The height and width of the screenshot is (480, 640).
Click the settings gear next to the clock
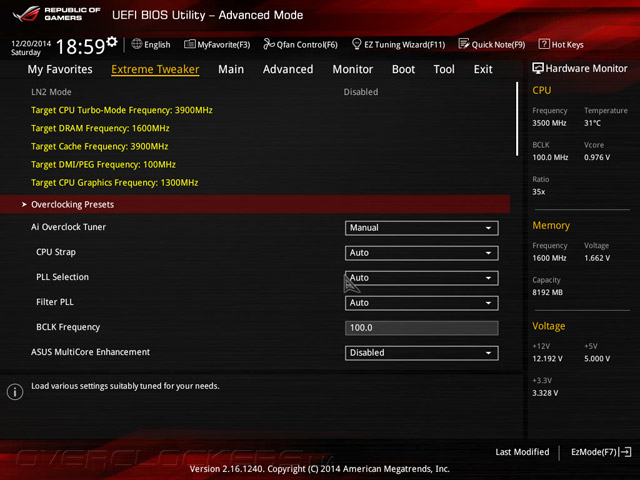pos(112,42)
